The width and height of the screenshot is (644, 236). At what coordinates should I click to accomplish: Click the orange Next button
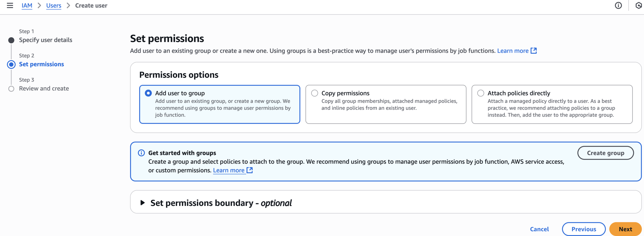625,229
